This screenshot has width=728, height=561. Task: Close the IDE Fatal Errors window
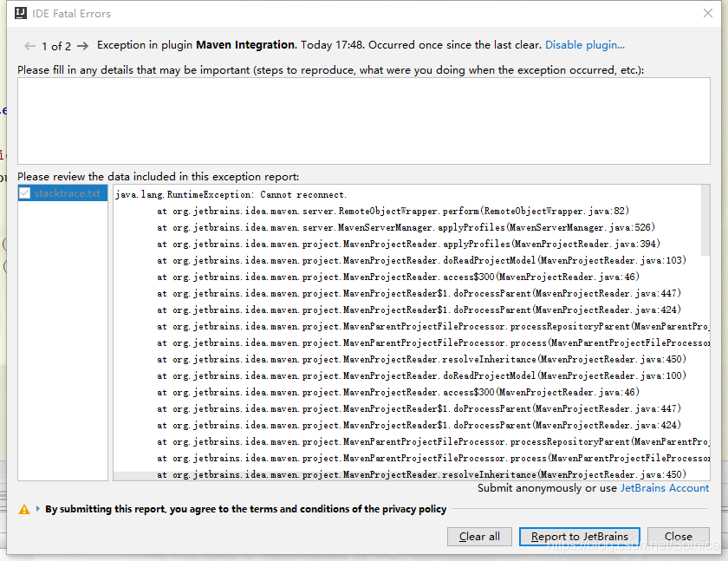707,14
